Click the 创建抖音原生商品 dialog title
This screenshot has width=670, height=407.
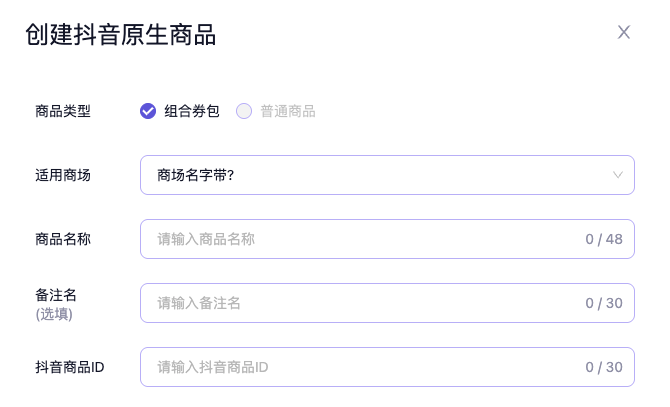click(x=120, y=35)
